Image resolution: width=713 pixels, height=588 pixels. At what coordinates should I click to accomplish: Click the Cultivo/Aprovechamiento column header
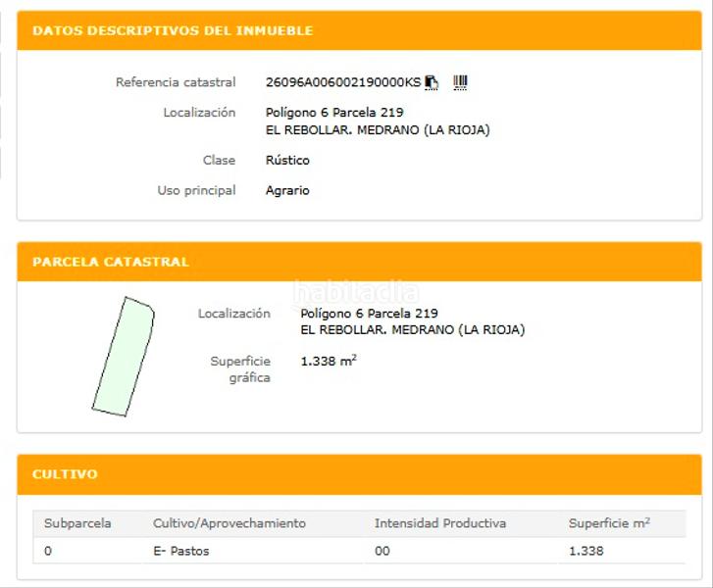point(229,523)
